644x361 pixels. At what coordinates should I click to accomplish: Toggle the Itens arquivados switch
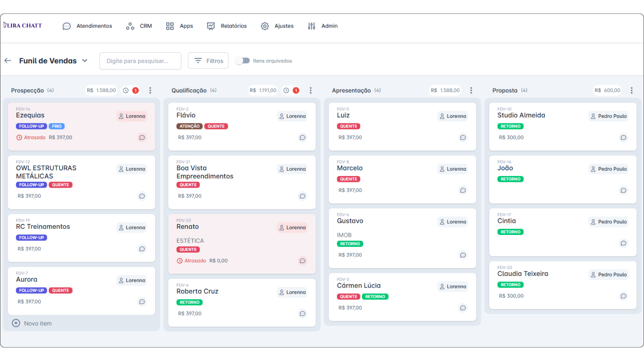point(242,61)
